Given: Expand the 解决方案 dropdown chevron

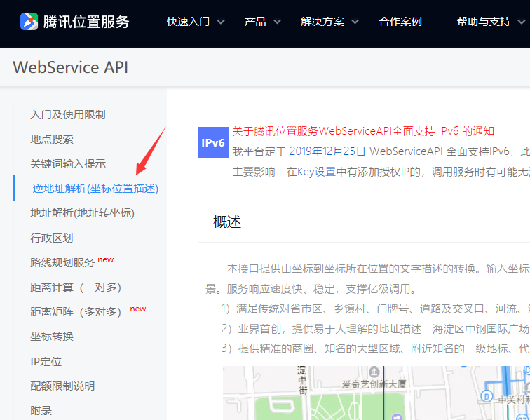Looking at the screenshot, I should click(355, 22).
